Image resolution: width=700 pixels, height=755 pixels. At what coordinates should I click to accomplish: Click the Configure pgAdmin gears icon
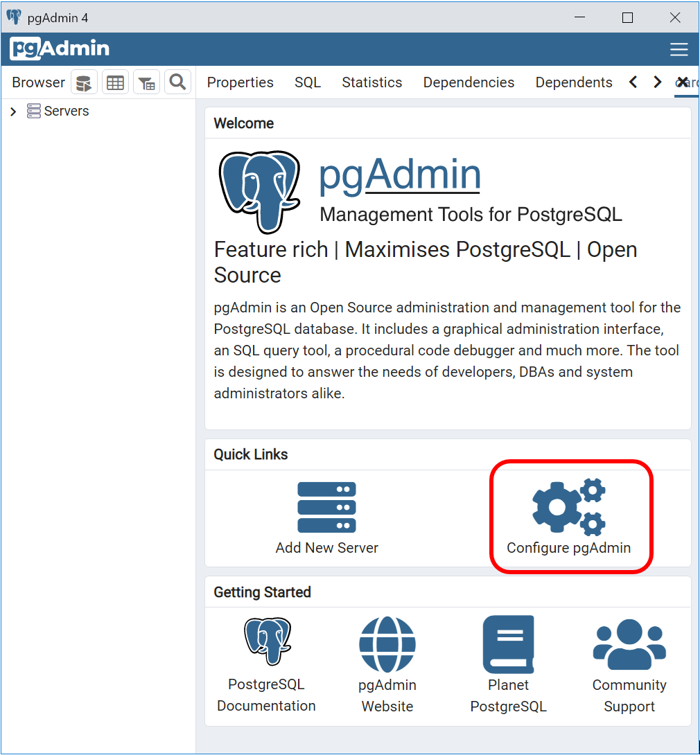coord(568,507)
